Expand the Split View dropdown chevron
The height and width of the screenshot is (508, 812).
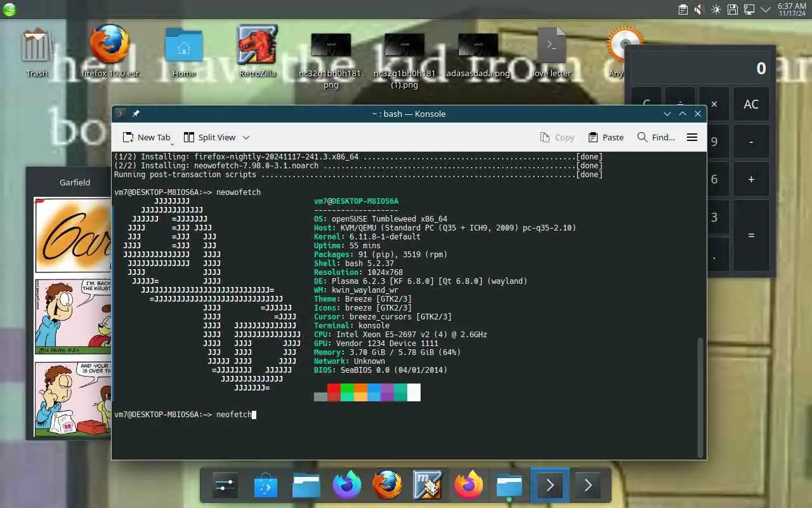tap(246, 137)
